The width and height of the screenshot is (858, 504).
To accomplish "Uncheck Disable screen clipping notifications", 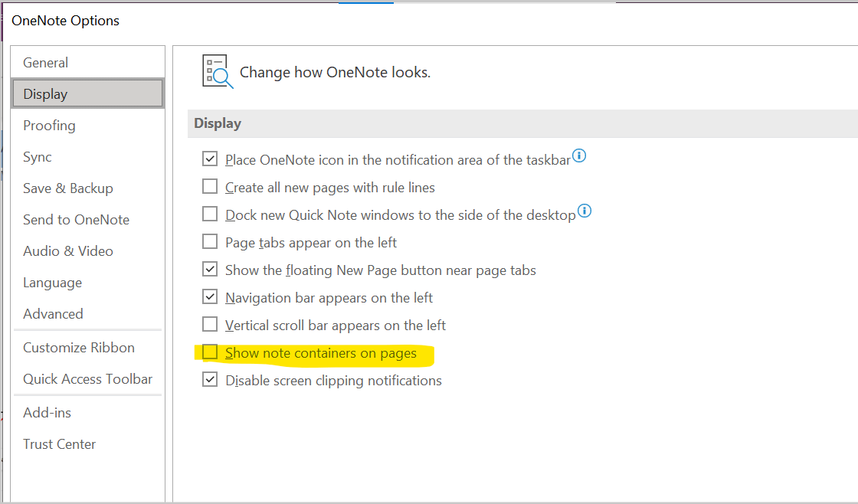I will pyautogui.click(x=210, y=380).
